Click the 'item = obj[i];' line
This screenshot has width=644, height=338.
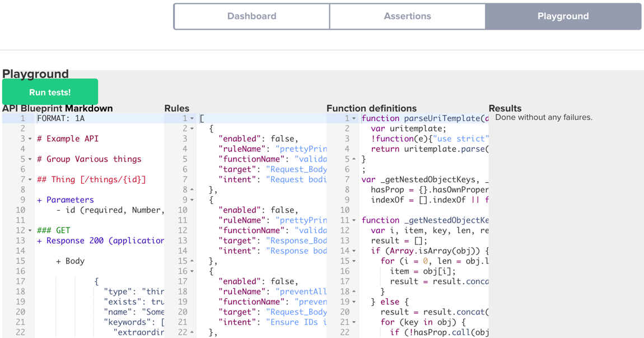[423, 271]
